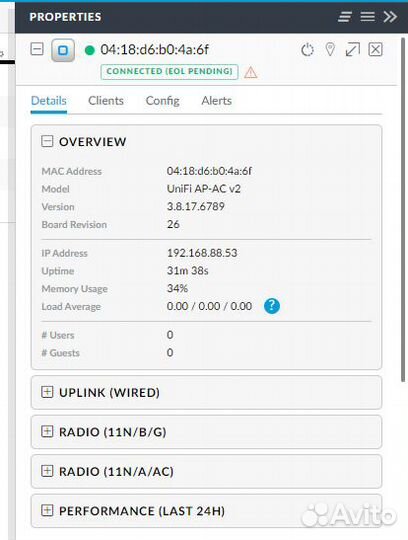408x540 pixels.
Task: Expand the Radio (11N/A/AC) section
Action: click(x=47, y=471)
